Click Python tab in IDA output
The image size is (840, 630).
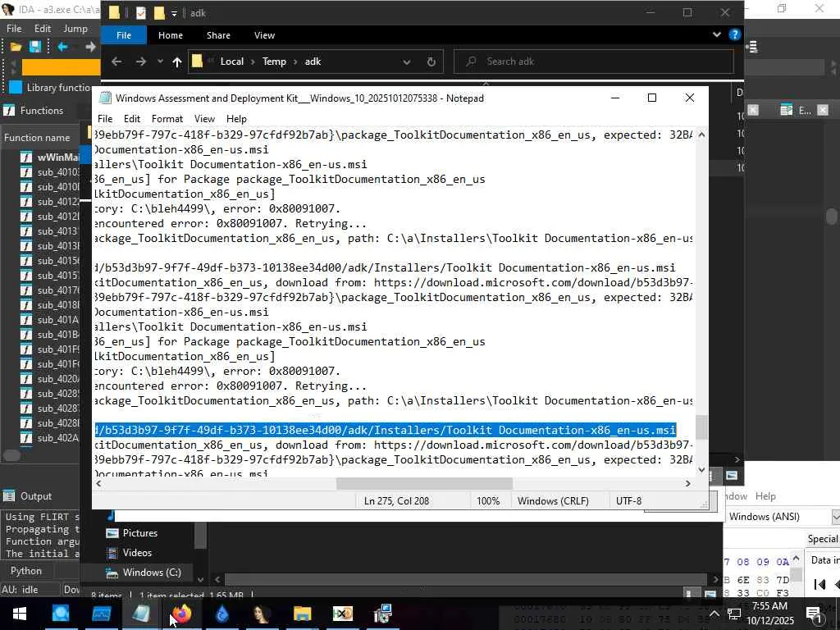pos(25,571)
